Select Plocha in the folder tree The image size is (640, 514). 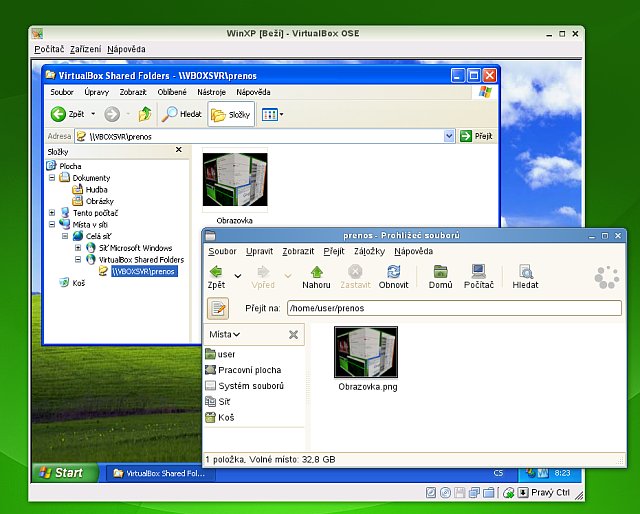70,166
